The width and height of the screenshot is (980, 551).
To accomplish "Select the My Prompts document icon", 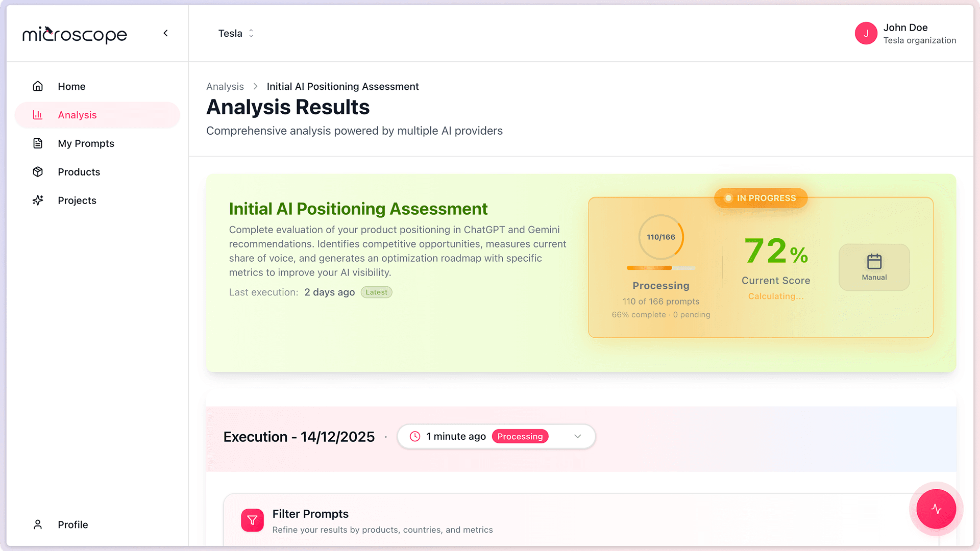I will 38,143.
